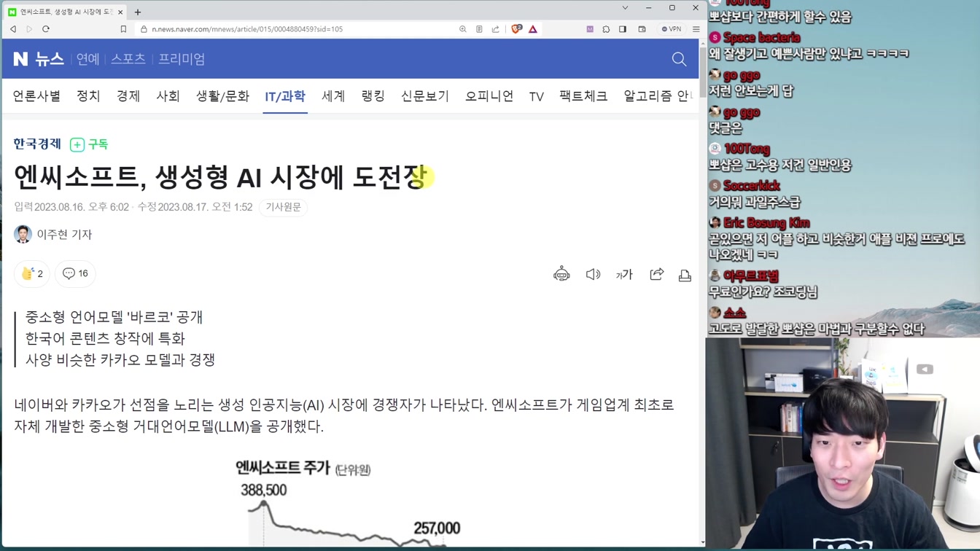
Task: Select the 랭킹 tab
Action: [373, 96]
